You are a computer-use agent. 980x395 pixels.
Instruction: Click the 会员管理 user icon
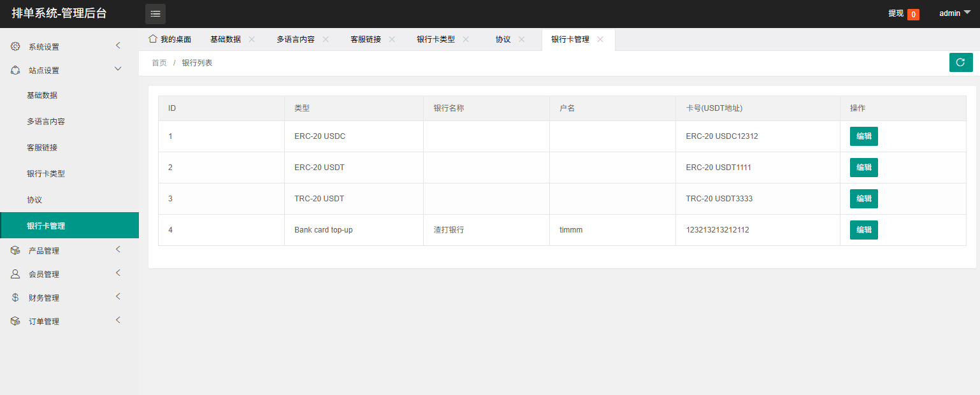[x=15, y=274]
